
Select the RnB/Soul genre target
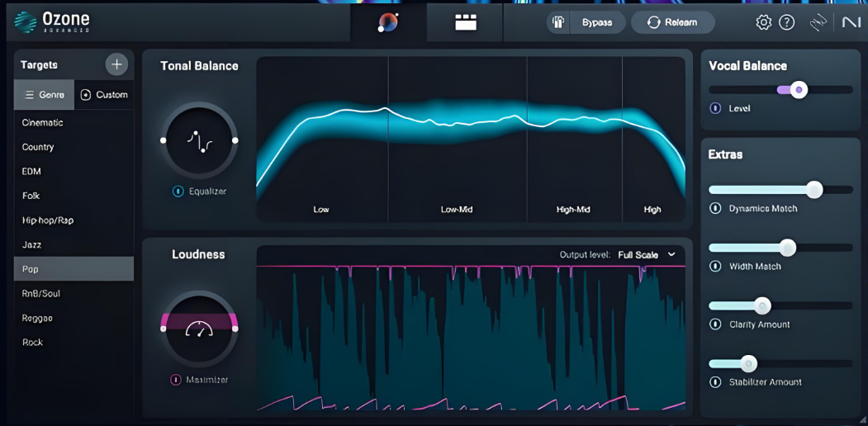(74, 293)
